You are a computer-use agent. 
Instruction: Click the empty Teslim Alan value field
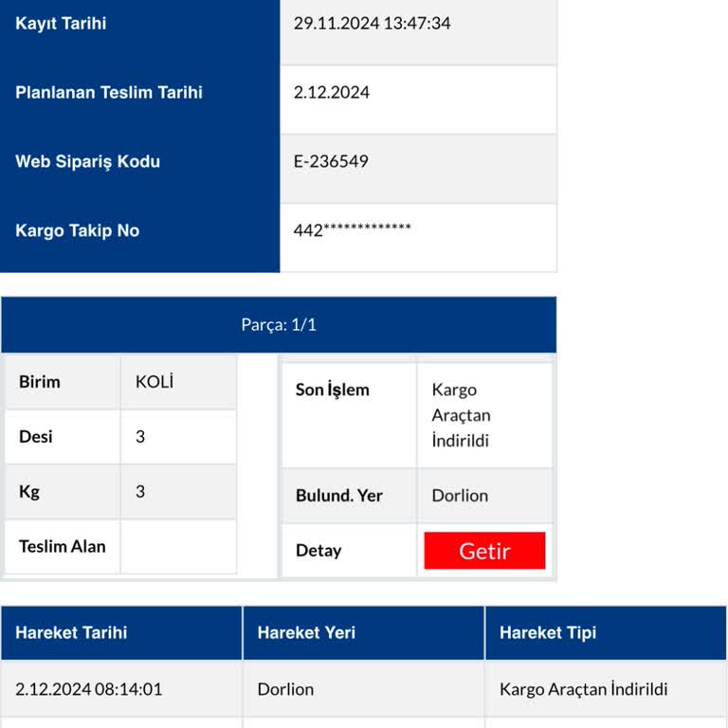click(178, 547)
